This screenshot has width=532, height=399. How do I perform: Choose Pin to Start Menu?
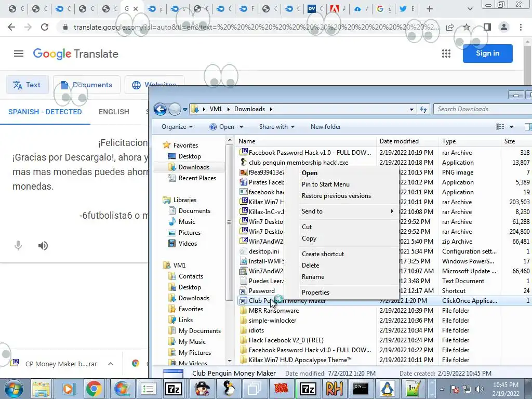click(x=325, y=184)
